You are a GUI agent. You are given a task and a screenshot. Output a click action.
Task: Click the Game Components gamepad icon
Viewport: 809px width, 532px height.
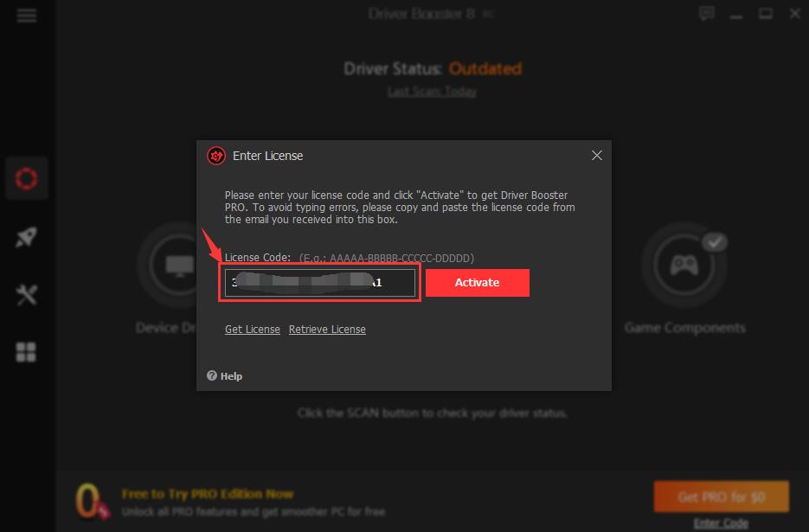coord(684,266)
